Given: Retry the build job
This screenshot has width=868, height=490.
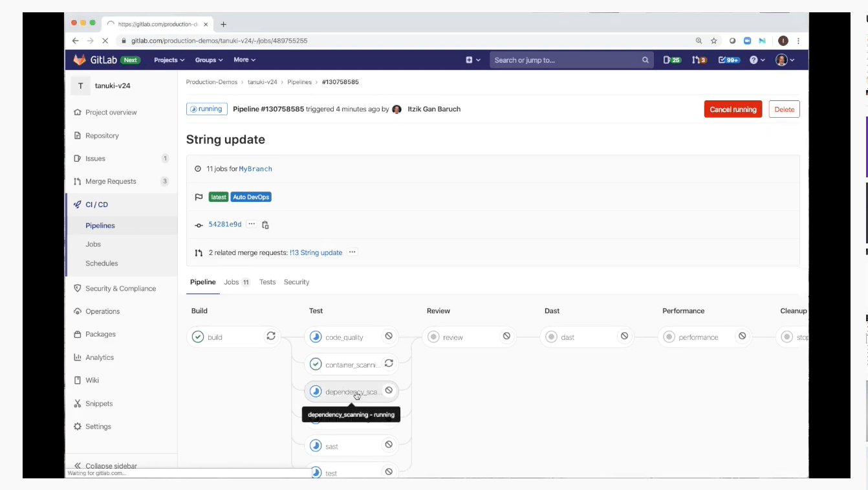Looking at the screenshot, I should click(271, 336).
